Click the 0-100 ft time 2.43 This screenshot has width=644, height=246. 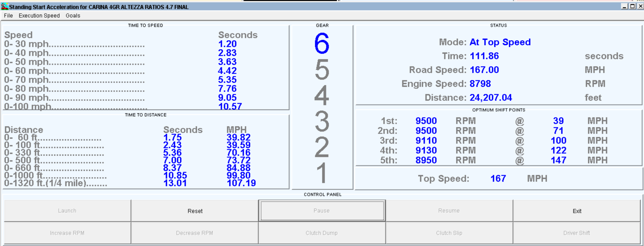click(x=172, y=145)
